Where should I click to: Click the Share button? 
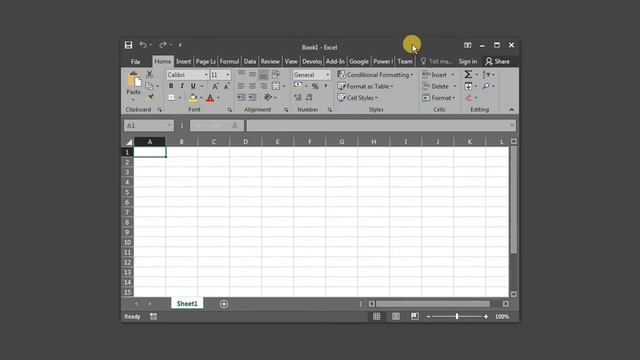click(x=497, y=62)
